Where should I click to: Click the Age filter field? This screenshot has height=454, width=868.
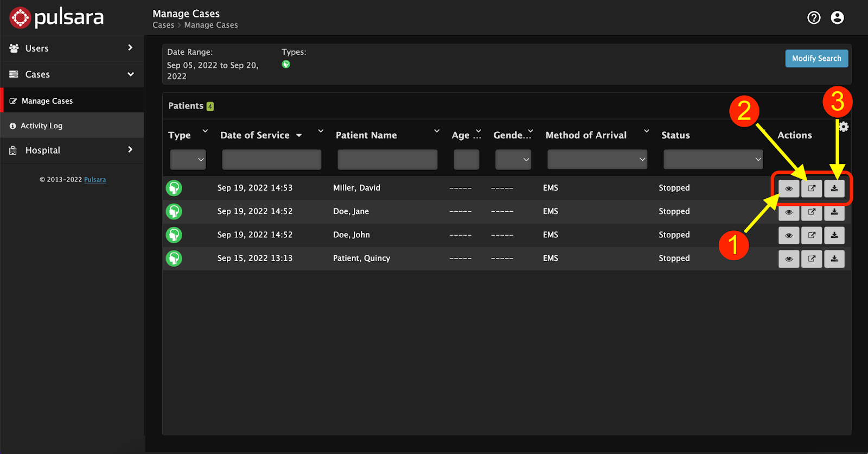467,160
